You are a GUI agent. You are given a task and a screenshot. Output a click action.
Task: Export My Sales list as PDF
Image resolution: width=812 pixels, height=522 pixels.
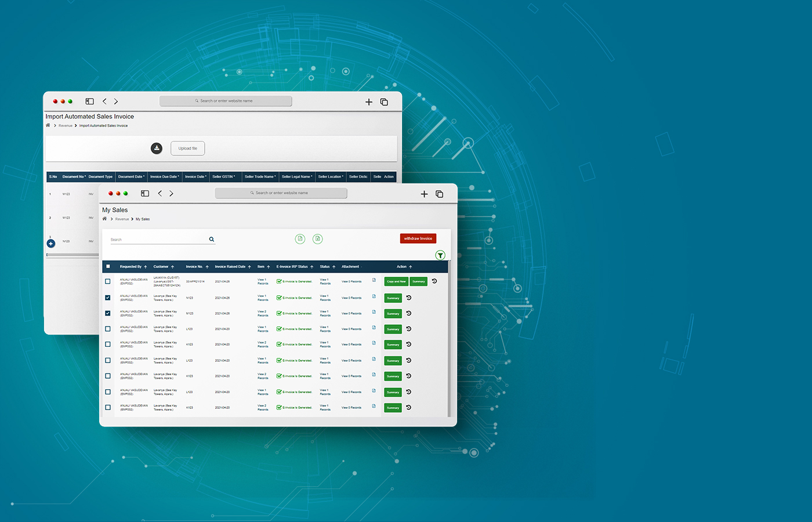tap(300, 238)
